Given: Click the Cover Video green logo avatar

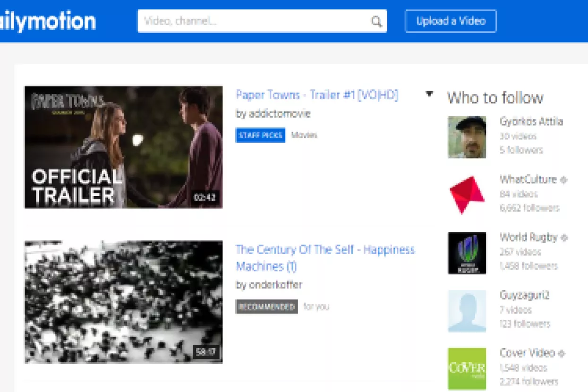Looking at the screenshot, I should (467, 369).
